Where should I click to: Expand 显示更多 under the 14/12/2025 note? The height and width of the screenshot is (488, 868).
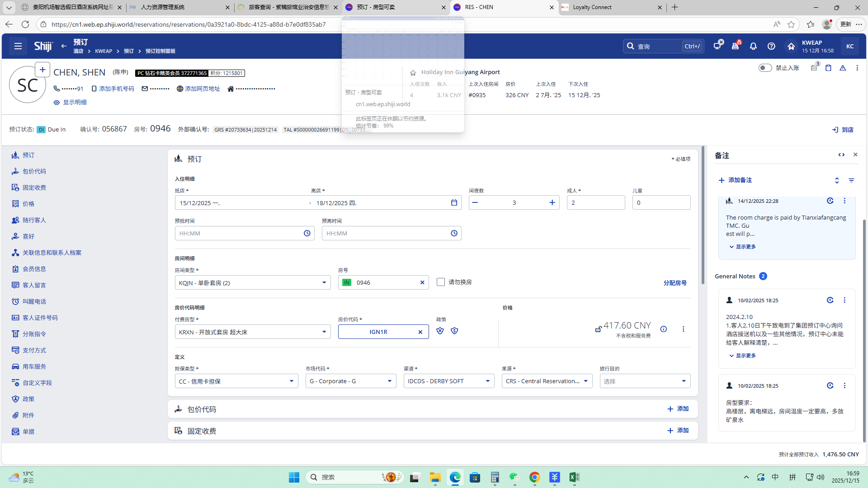(742, 247)
